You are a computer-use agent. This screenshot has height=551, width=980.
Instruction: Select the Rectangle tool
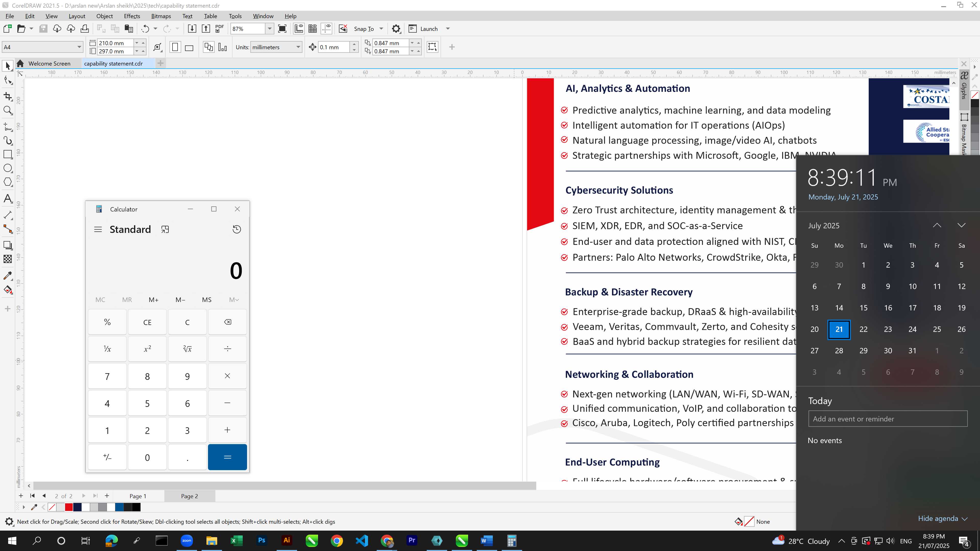point(8,154)
